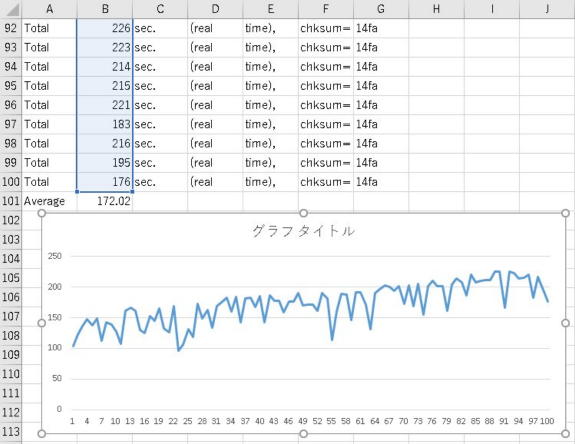Select row 97 header

point(11,124)
